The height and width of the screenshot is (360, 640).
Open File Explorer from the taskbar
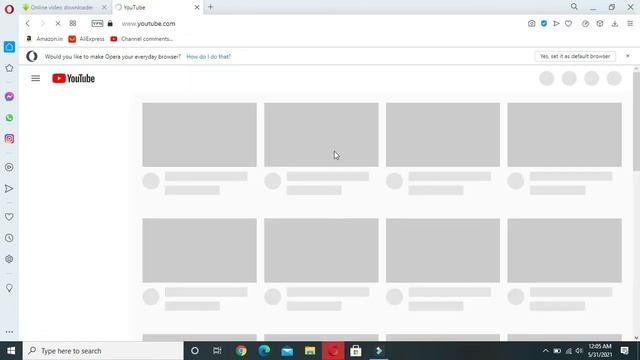(310, 351)
